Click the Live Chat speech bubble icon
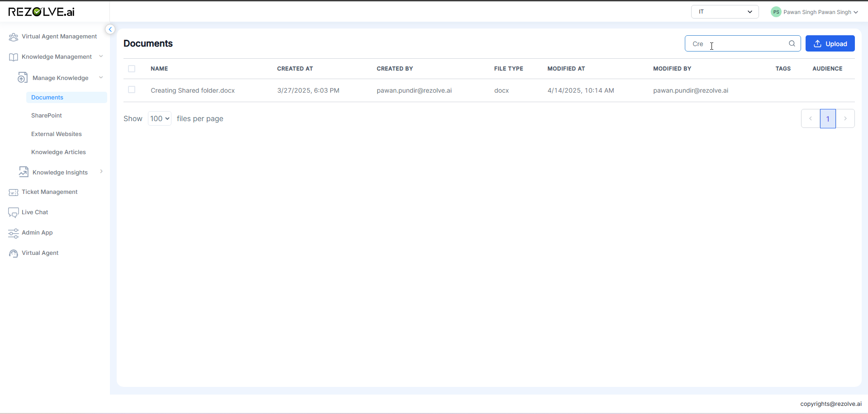 coord(14,213)
